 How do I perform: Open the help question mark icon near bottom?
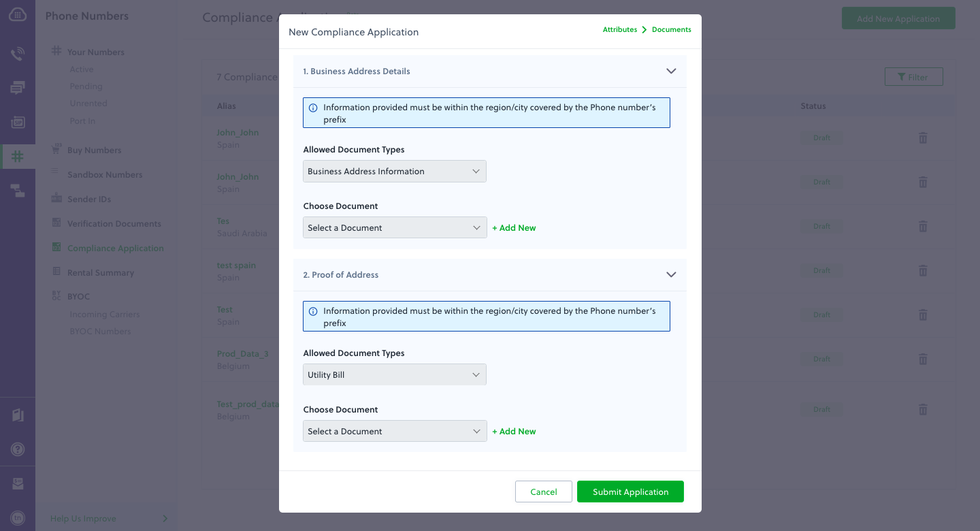coord(18,449)
